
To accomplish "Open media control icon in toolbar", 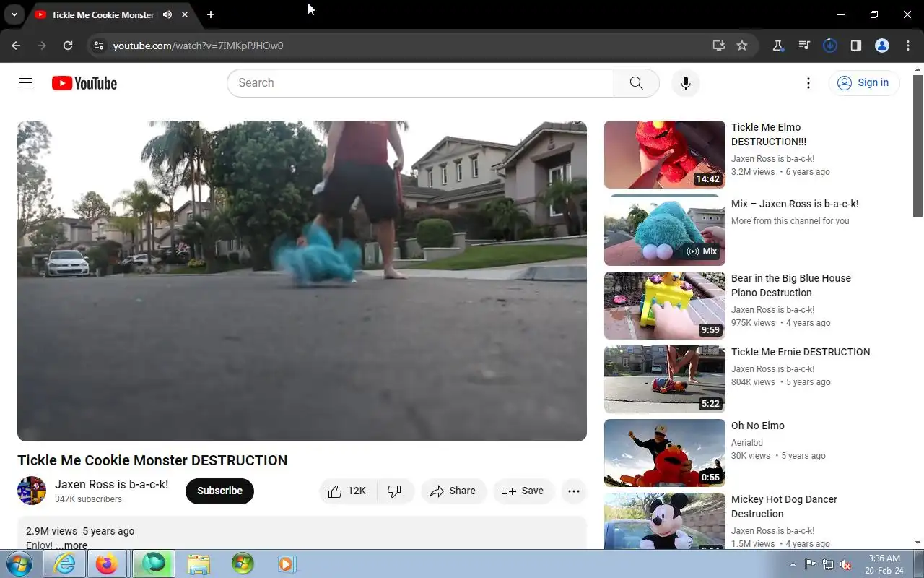I will pos(804,46).
